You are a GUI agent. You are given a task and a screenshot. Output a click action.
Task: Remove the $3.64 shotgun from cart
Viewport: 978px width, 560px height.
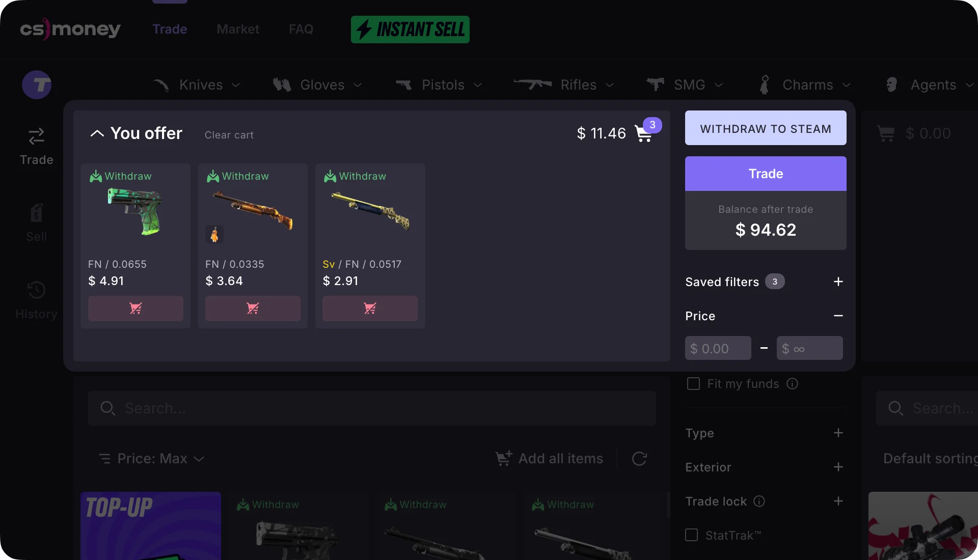coord(253,308)
